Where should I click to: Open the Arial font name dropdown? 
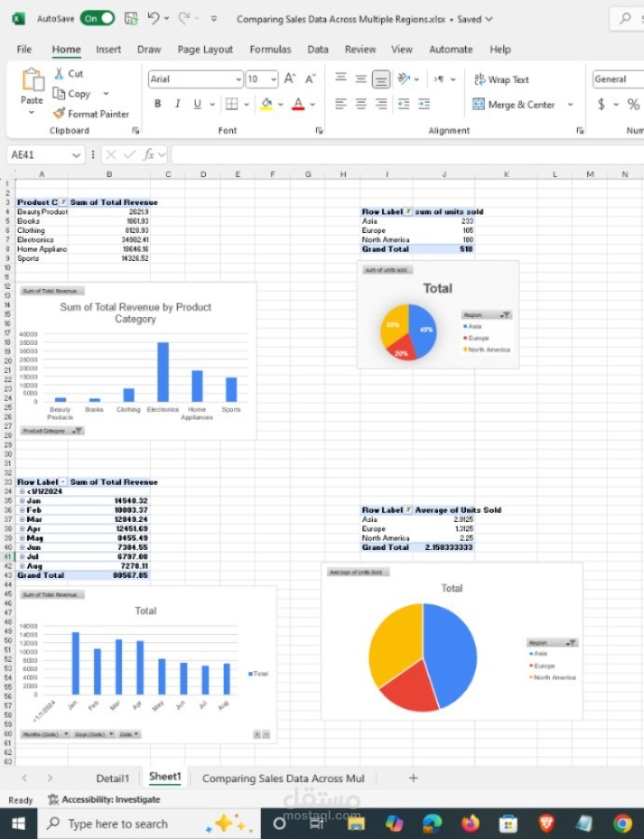[x=239, y=80]
